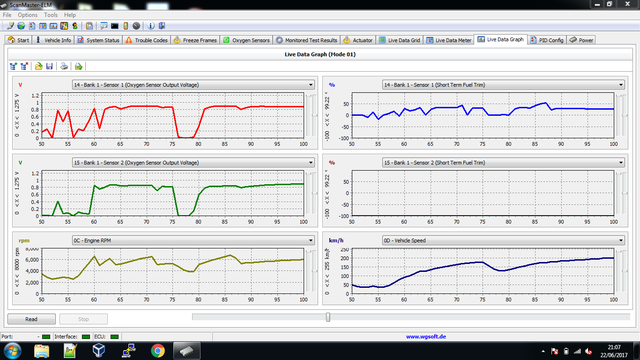
Task: Open File Explorer from the taskbar
Action: pyautogui.click(x=41, y=351)
